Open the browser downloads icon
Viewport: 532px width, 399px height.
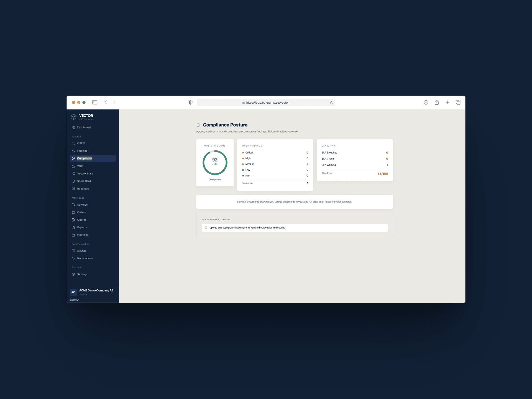click(x=426, y=103)
